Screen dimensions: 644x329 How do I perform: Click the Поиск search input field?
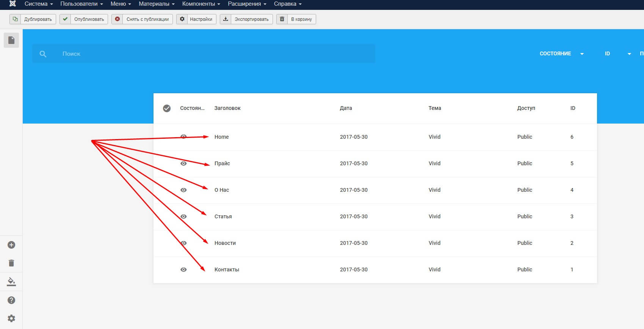tap(204, 54)
